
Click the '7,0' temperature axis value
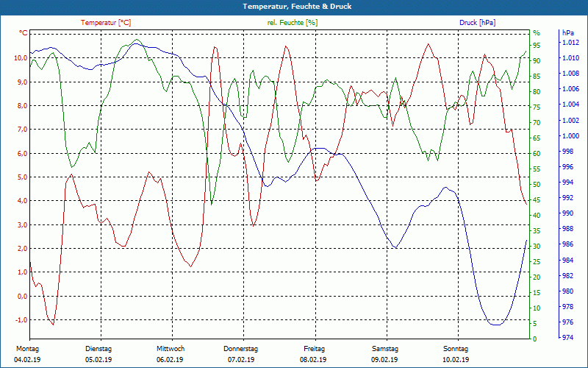22,130
